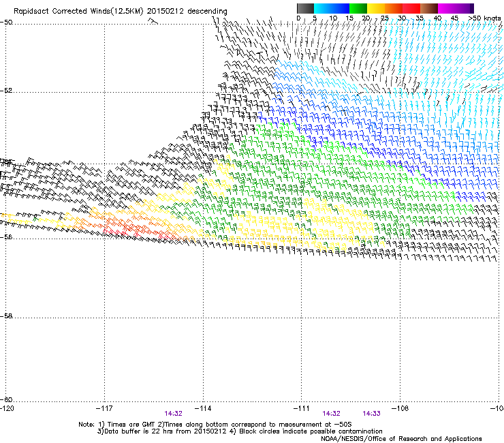
Task: Click the red 30-35 knots legend color
Action: (x=411, y=8)
